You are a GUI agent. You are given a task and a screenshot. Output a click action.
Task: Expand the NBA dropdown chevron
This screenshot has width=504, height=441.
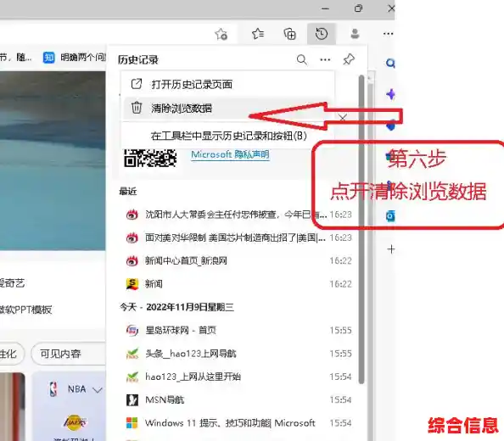pyautogui.click(x=97, y=390)
